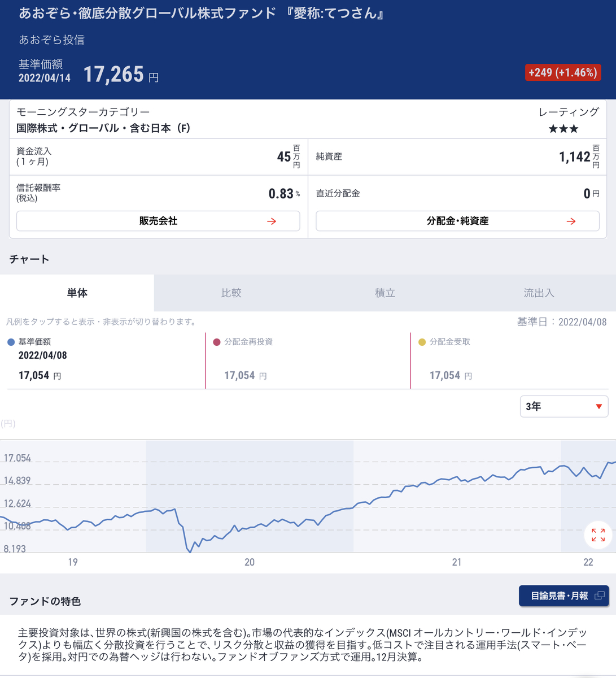Click the ファンドの特色 heading
Viewport: 616px width, 678px height.
pyautogui.click(x=45, y=601)
